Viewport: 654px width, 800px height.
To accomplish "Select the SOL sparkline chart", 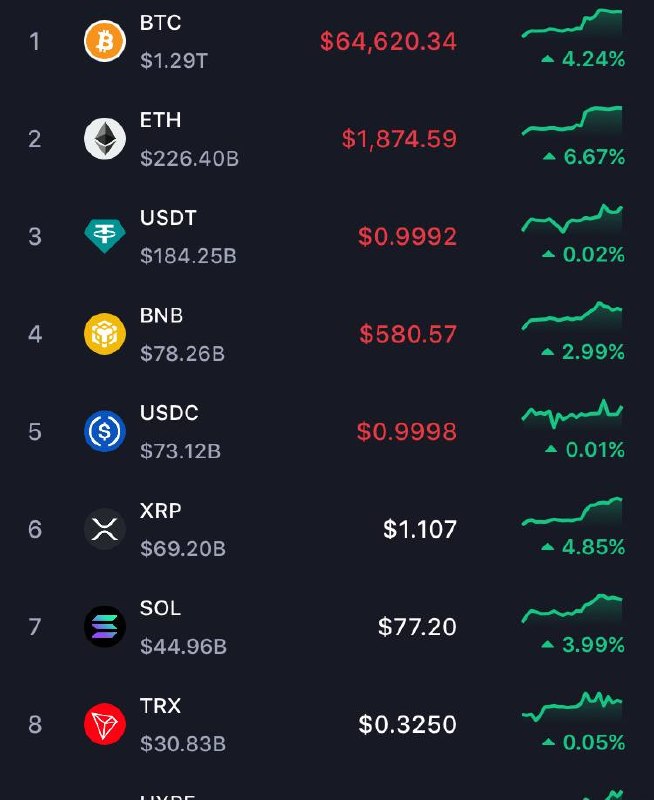I will [572, 609].
